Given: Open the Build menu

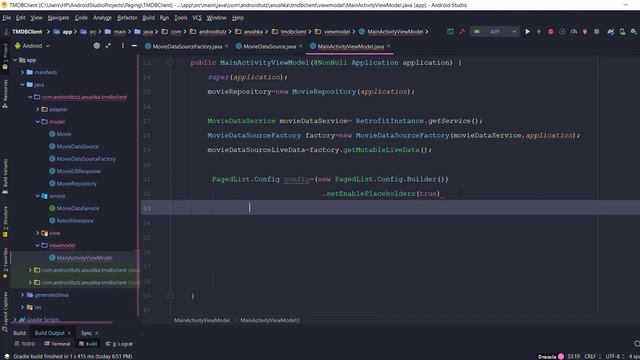Looking at the screenshot, I should pyautogui.click(x=149, y=18).
